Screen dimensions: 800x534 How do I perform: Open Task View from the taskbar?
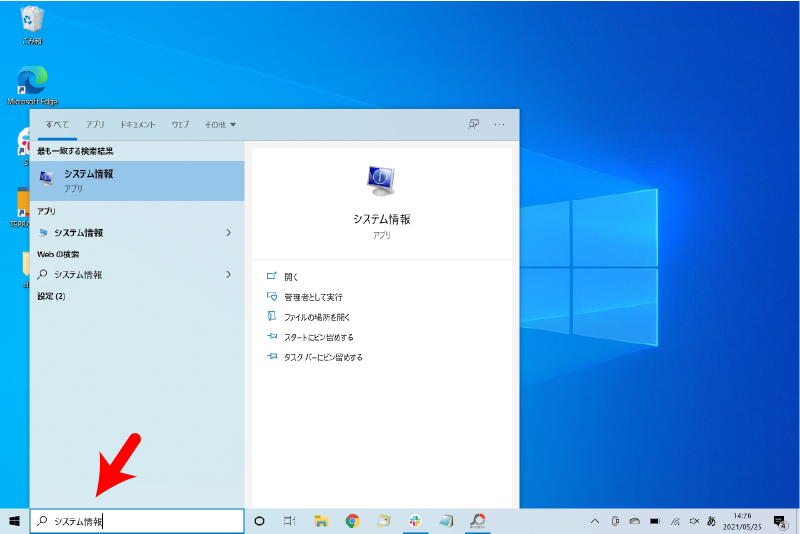point(289,521)
